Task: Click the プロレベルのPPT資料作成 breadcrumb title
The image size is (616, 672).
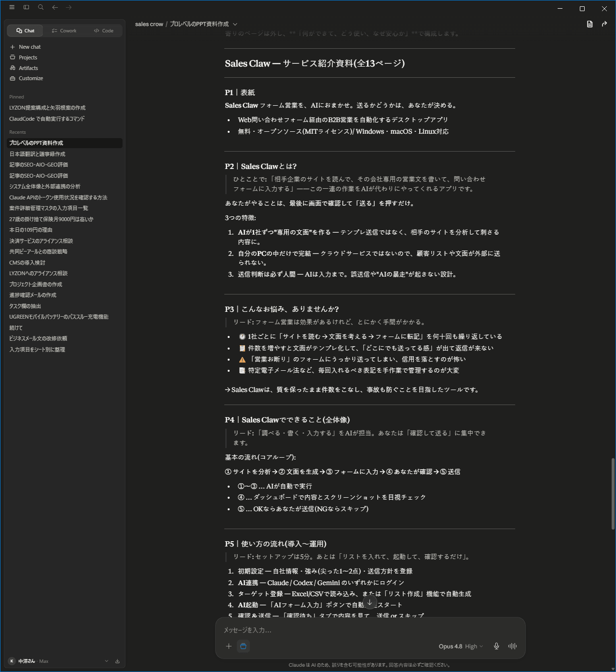Action: coord(199,24)
